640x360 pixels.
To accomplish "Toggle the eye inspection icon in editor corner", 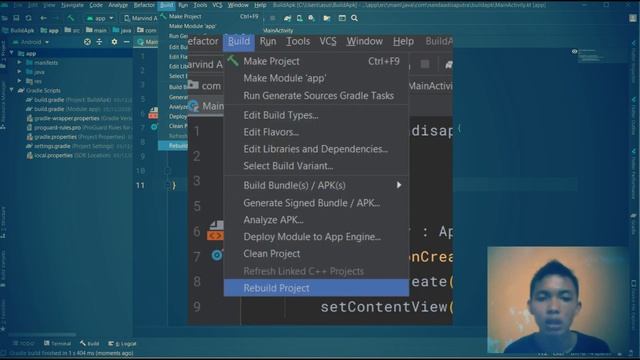I will pos(574,51).
